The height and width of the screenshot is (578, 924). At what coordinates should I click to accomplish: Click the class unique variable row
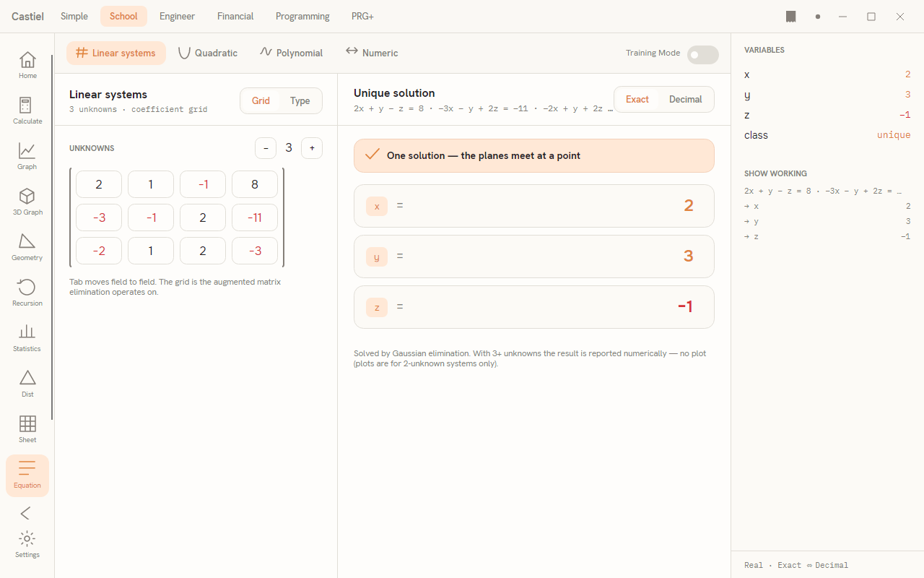point(827,135)
